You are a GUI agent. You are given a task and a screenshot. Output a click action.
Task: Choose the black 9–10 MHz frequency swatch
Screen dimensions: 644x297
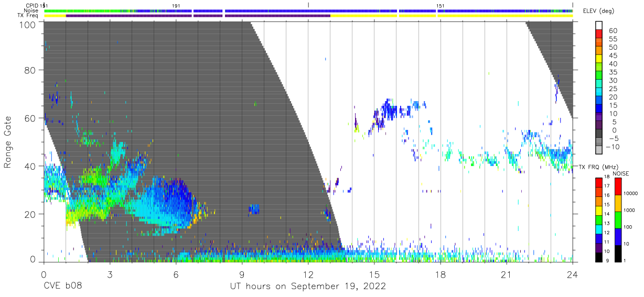(598, 257)
